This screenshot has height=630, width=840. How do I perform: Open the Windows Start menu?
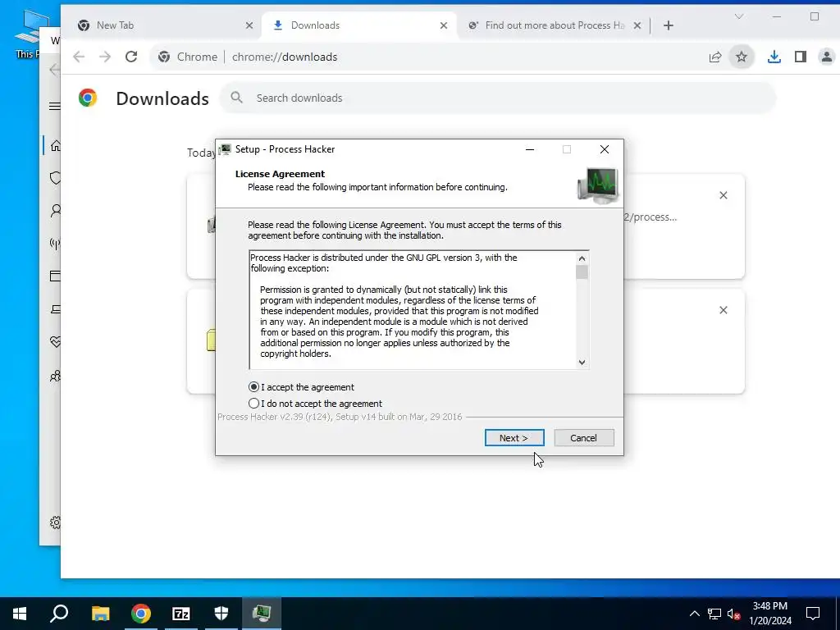pos(20,614)
